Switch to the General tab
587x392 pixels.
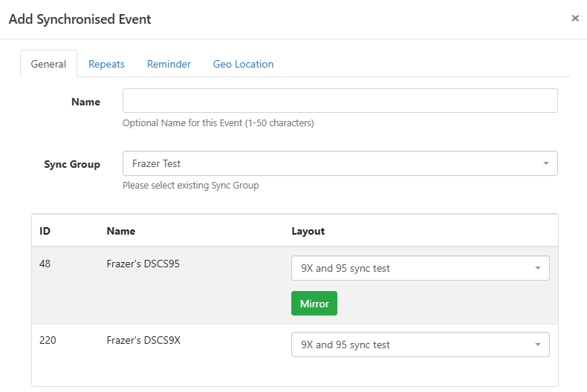pyautogui.click(x=48, y=64)
